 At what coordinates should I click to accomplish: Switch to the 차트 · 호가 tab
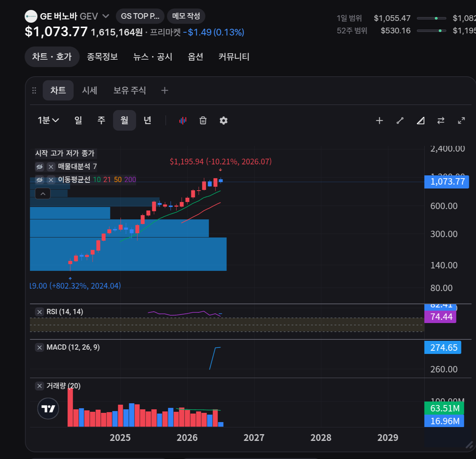tap(52, 57)
